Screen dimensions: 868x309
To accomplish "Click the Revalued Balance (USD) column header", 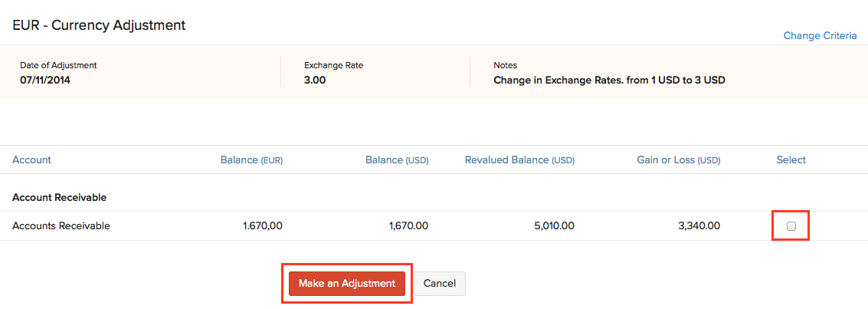I will 519,160.
